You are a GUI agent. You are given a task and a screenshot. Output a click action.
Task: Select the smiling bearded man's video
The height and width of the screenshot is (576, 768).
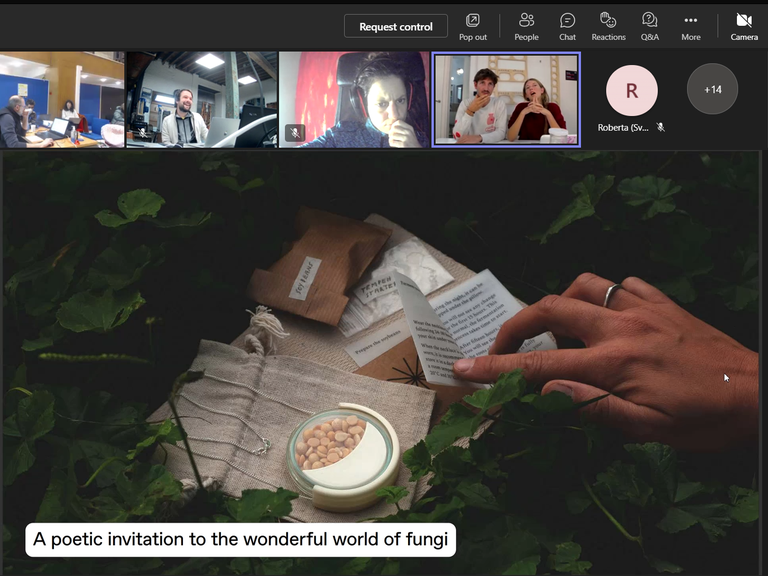(x=201, y=100)
